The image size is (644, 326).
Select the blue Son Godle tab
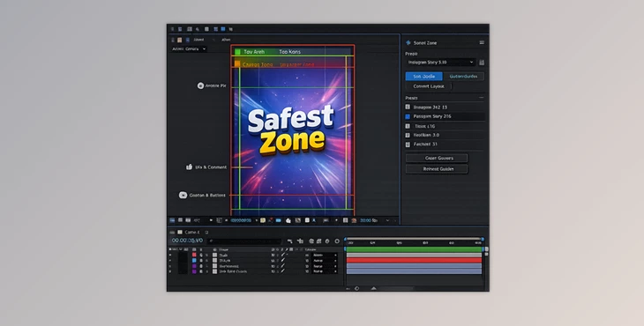(424, 77)
